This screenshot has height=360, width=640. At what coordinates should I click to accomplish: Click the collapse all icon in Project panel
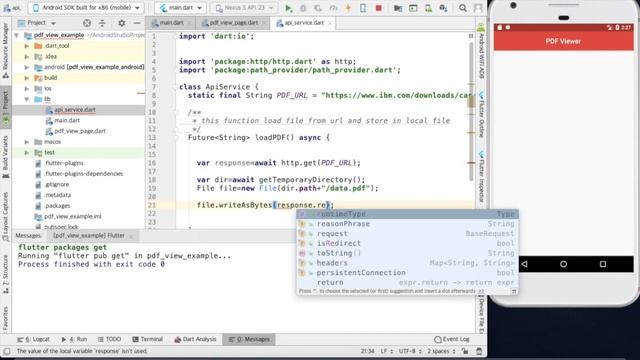pos(102,23)
